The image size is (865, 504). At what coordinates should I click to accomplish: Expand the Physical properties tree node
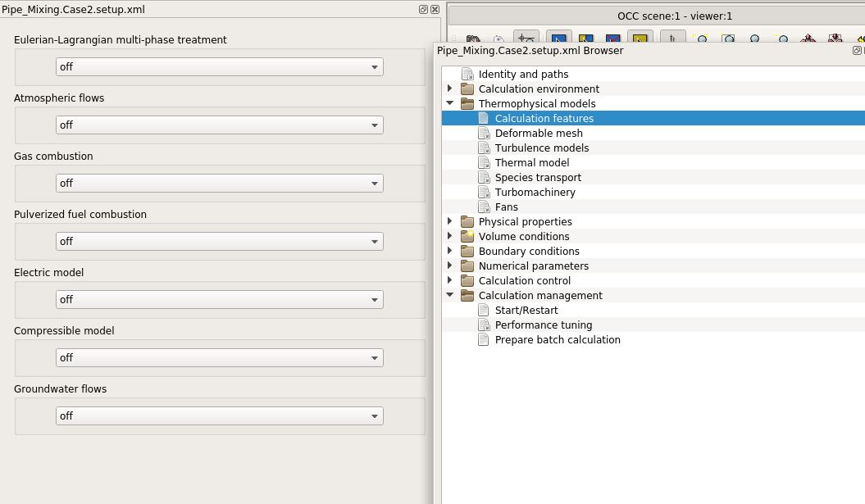point(449,222)
